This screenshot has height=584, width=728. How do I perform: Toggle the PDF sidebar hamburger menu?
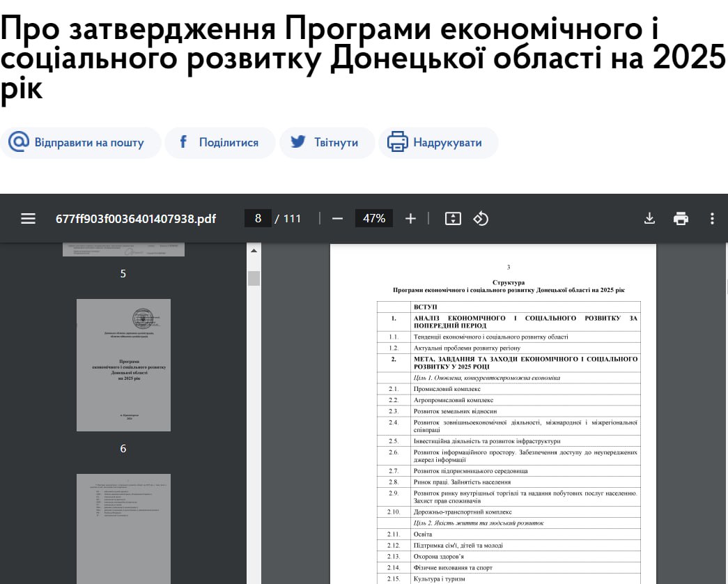28,219
